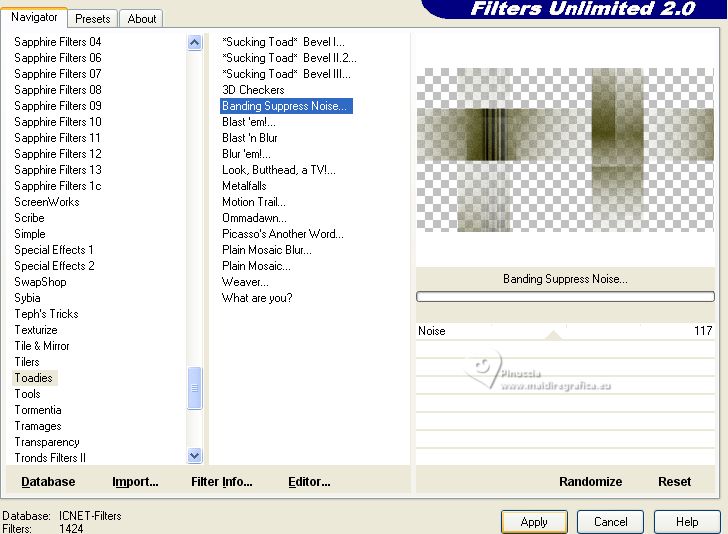Select Sapphire Filters 10 category
The width and height of the screenshot is (728, 534).
coord(58,122)
